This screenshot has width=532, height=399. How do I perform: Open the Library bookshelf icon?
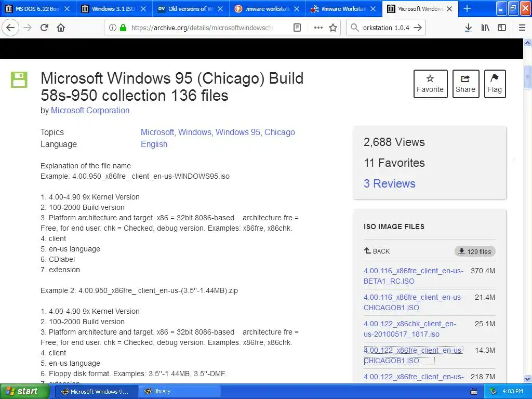(485, 28)
